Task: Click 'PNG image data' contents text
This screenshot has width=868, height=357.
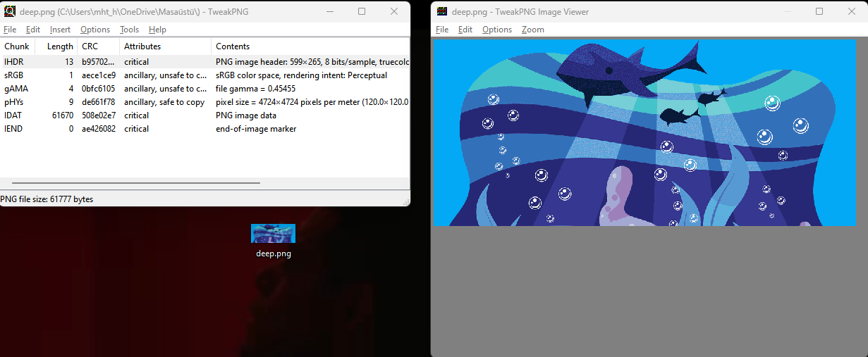Action: click(x=246, y=115)
